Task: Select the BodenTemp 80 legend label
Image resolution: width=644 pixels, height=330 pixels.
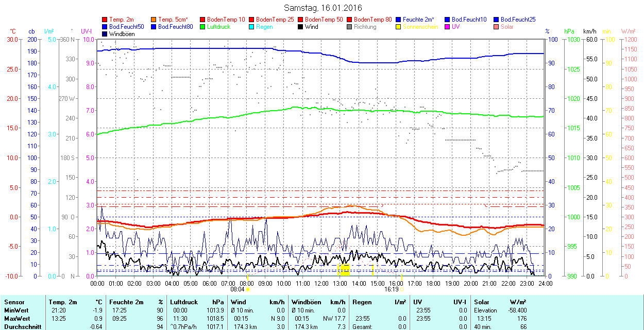Action: [375, 20]
